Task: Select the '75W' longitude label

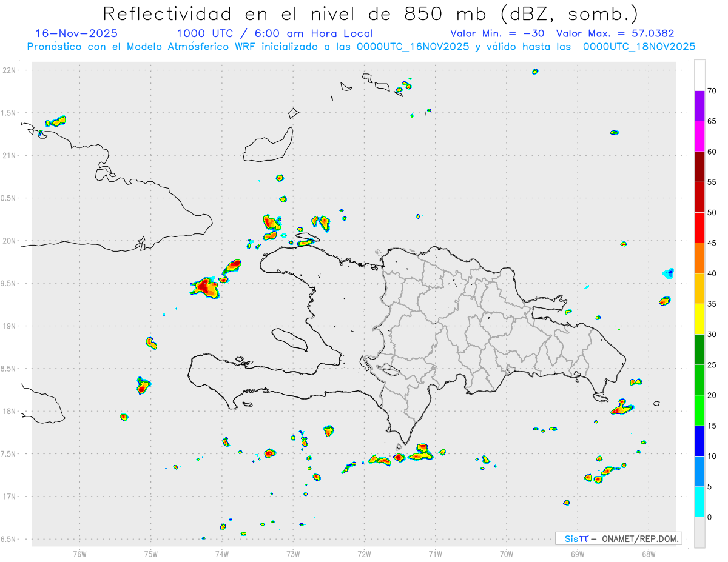Action: [x=151, y=554]
